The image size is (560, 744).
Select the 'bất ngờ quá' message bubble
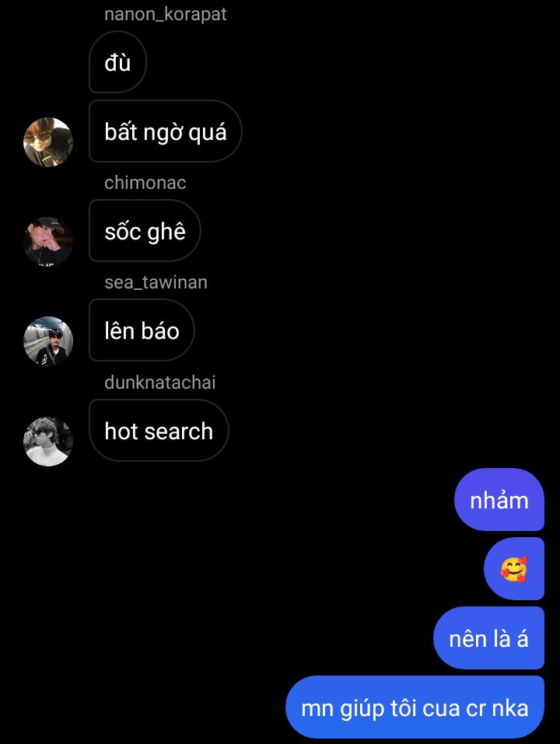pos(165,131)
